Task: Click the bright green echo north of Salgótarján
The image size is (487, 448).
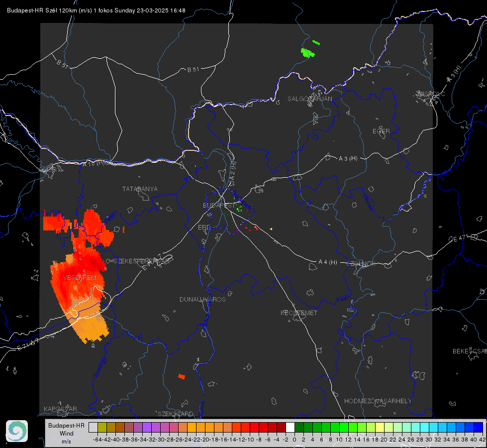Action: 307,53
